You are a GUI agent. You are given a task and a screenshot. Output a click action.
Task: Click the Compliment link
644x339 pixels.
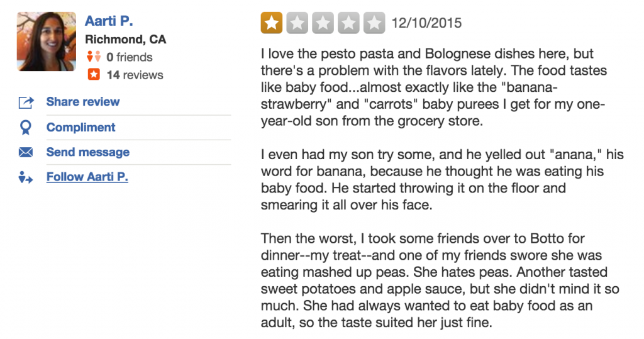click(81, 127)
